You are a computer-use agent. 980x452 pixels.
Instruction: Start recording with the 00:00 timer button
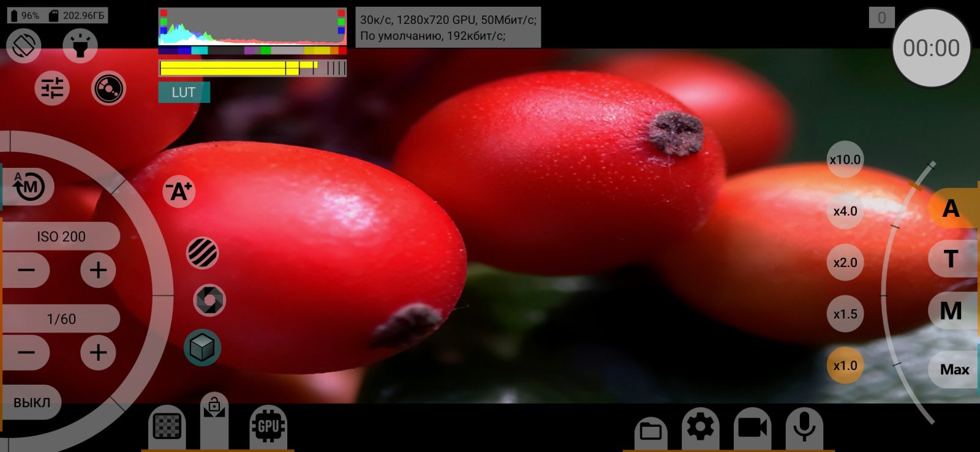(931, 48)
